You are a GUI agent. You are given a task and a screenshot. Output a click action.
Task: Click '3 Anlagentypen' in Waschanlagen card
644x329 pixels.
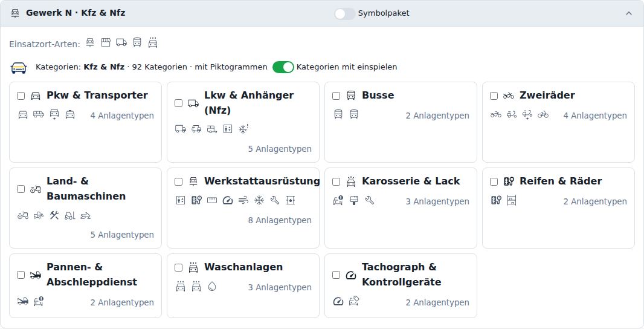pos(280,287)
